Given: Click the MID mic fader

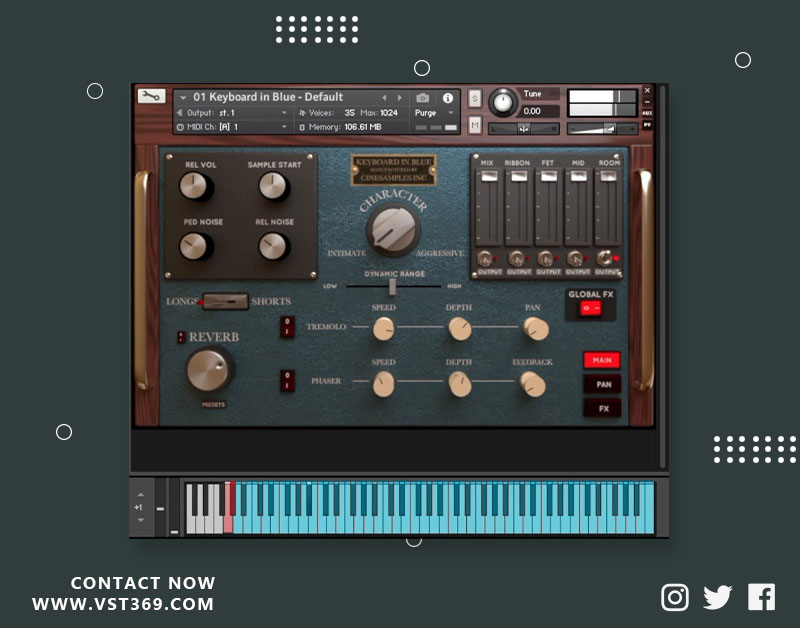Looking at the screenshot, I should (x=579, y=177).
